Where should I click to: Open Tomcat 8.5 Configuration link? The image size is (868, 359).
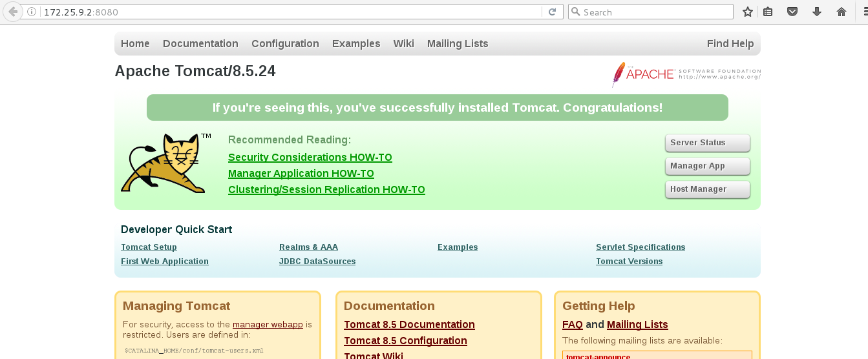point(405,340)
